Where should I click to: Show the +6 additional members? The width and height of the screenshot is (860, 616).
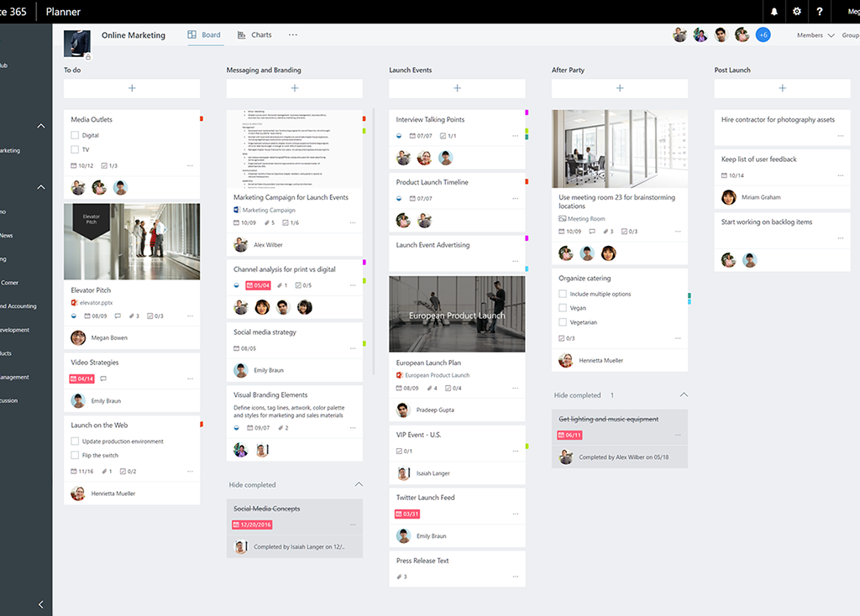click(x=763, y=34)
